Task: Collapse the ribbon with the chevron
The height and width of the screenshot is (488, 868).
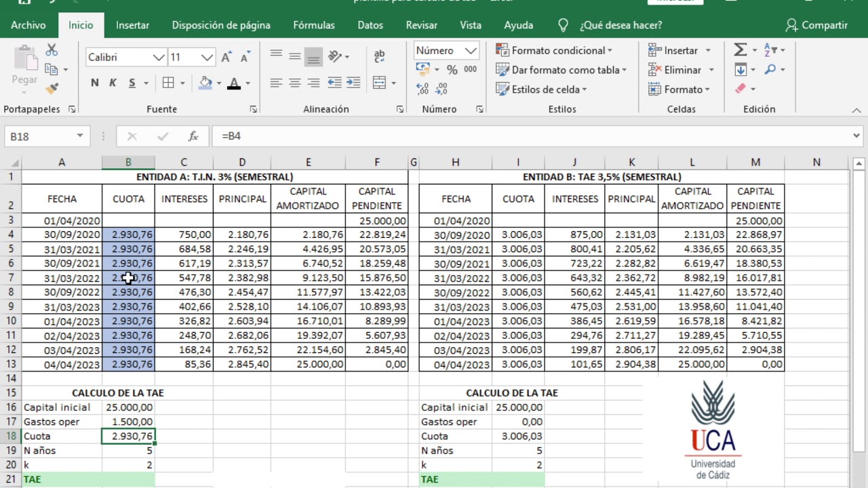Action: click(856, 110)
